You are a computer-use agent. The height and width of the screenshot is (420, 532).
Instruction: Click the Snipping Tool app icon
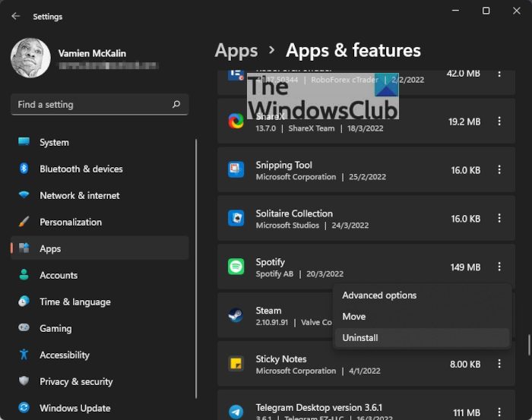point(236,170)
